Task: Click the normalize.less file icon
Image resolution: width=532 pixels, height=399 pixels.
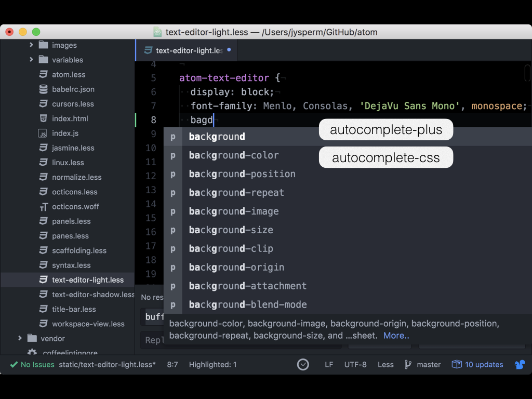Action: (44, 177)
